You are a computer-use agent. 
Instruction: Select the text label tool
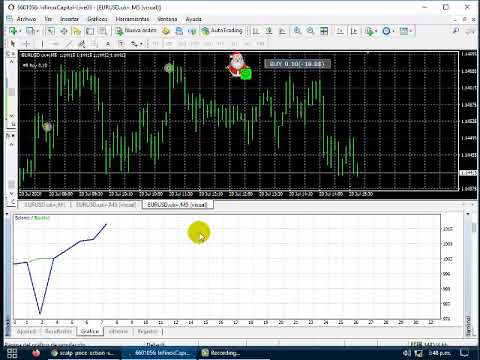(x=121, y=44)
